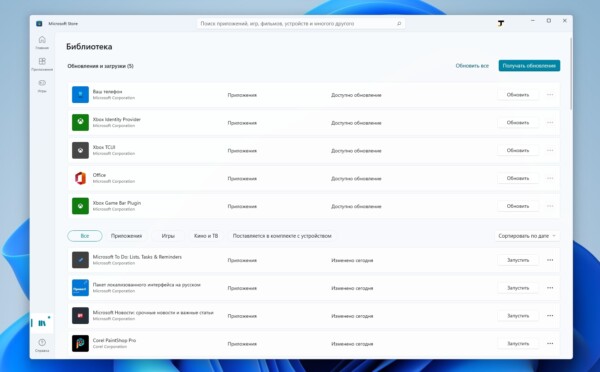Open more options for Office
The image size is (600, 372).
[x=550, y=178]
